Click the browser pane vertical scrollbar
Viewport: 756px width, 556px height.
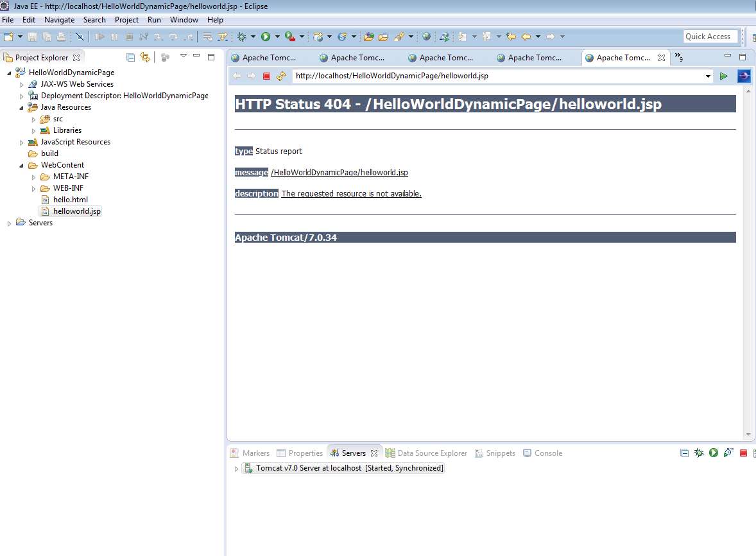747,257
